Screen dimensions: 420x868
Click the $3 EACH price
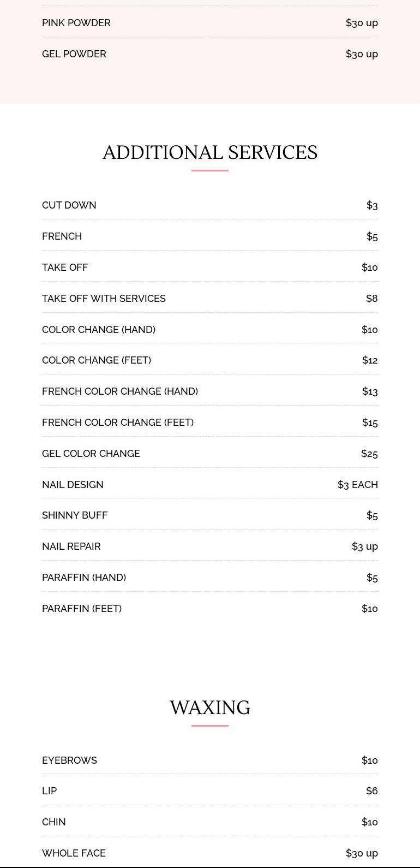pos(357,485)
